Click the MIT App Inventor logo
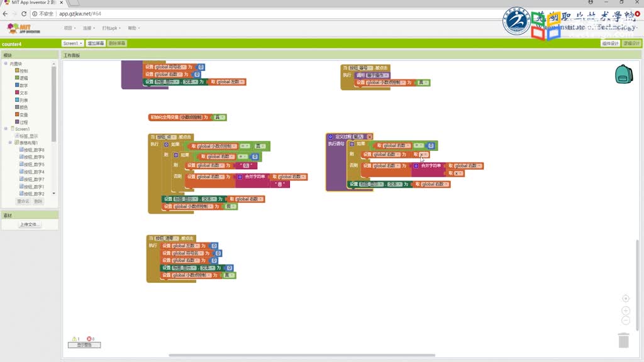The image size is (644, 362). (23, 28)
